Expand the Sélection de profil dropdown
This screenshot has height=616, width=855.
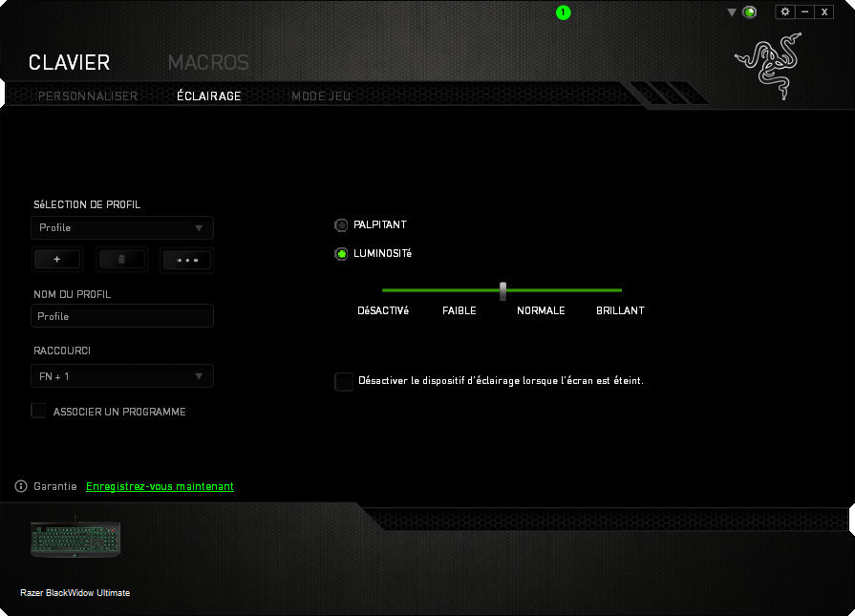pyautogui.click(x=122, y=227)
